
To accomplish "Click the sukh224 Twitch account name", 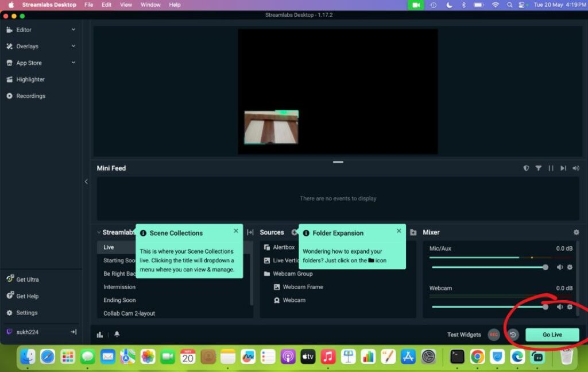I will tap(27, 332).
